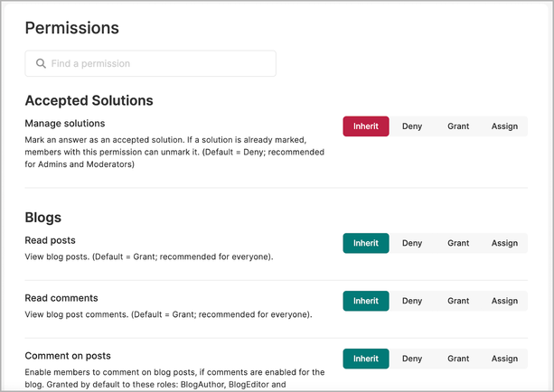Deny the Read comments permission

(412, 301)
